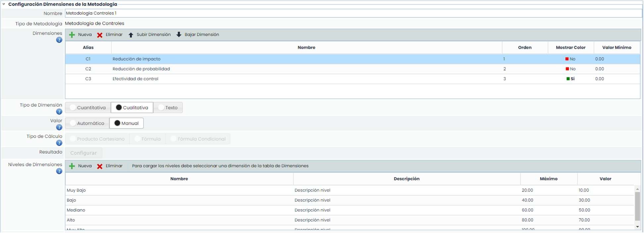644x233 pixels.
Task: Click the Máximo column header in levels table
Action: click(x=548, y=179)
